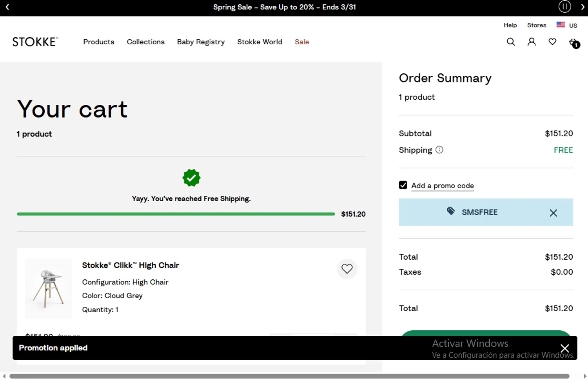
Task: Click the Subtotal $151.20 amount
Action: [559, 133]
